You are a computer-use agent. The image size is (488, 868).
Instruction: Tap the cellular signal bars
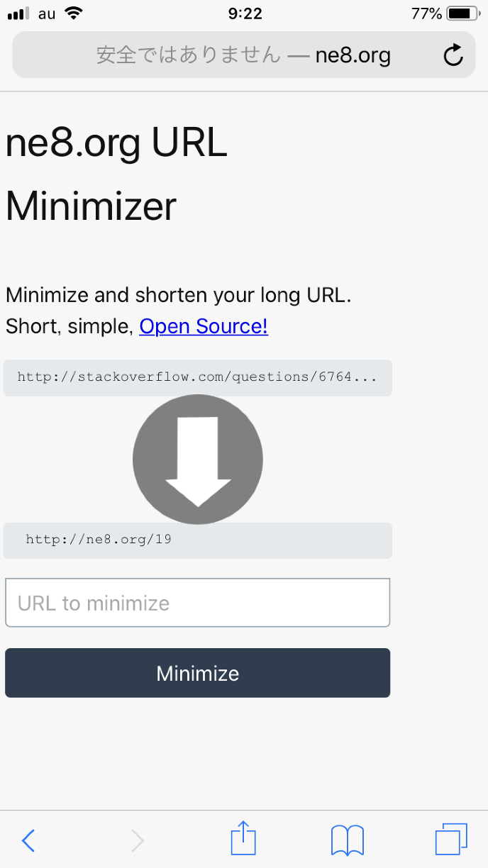19,13
